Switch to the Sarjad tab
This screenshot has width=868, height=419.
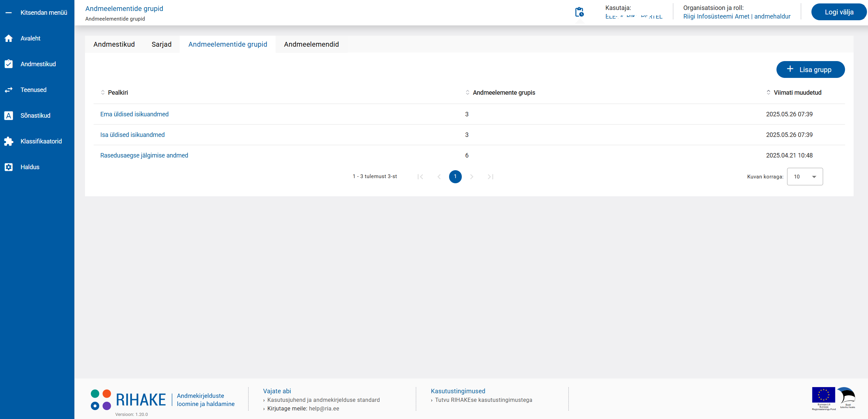(x=161, y=44)
